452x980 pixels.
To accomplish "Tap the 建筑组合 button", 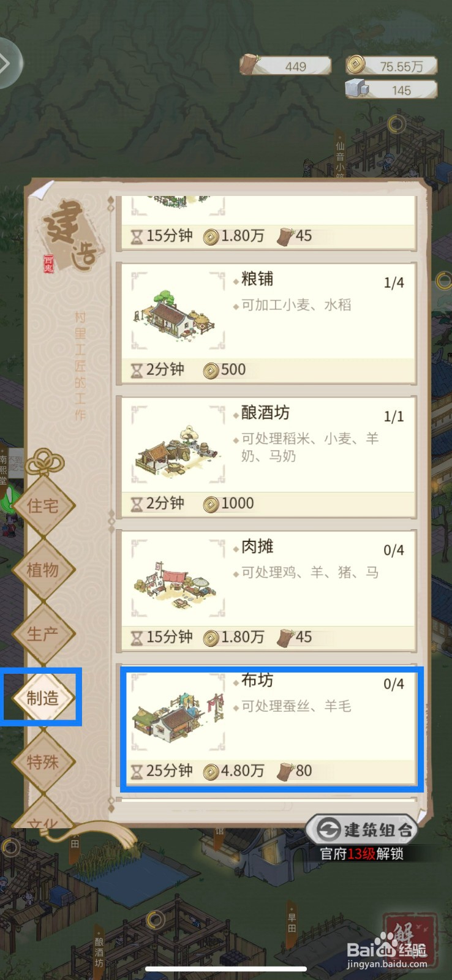I will (361, 830).
